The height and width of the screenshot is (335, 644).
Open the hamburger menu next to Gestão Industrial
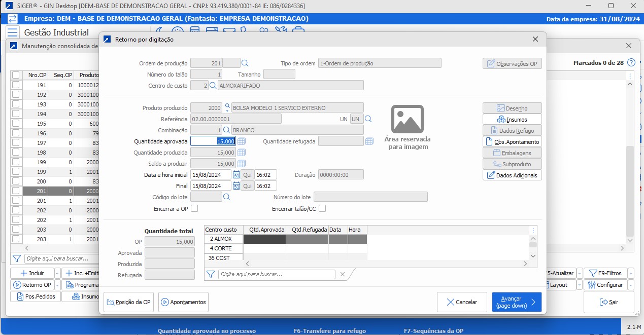point(12,31)
